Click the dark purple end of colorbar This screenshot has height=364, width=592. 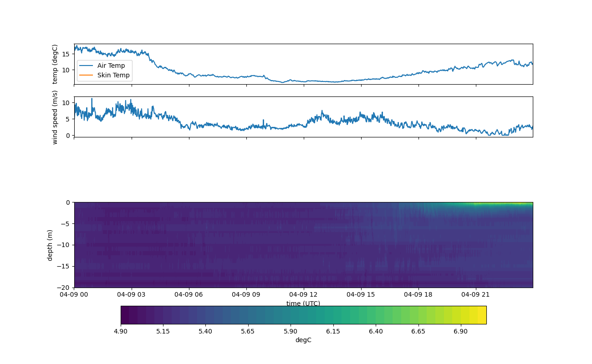tap(125, 315)
